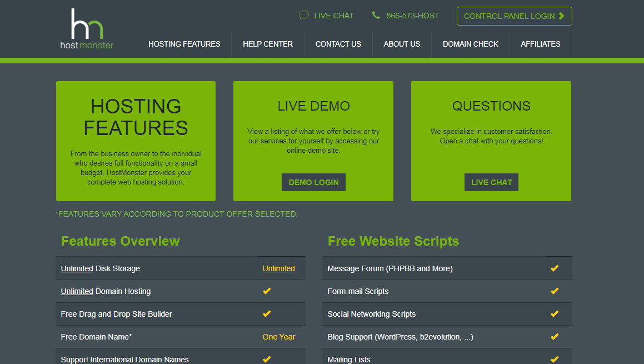The width and height of the screenshot is (644, 364).
Task: Navigate to the Help Center
Action: pyautogui.click(x=268, y=44)
